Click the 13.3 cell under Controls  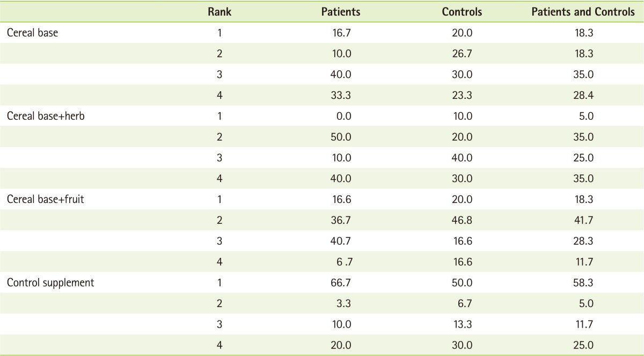coord(462,324)
